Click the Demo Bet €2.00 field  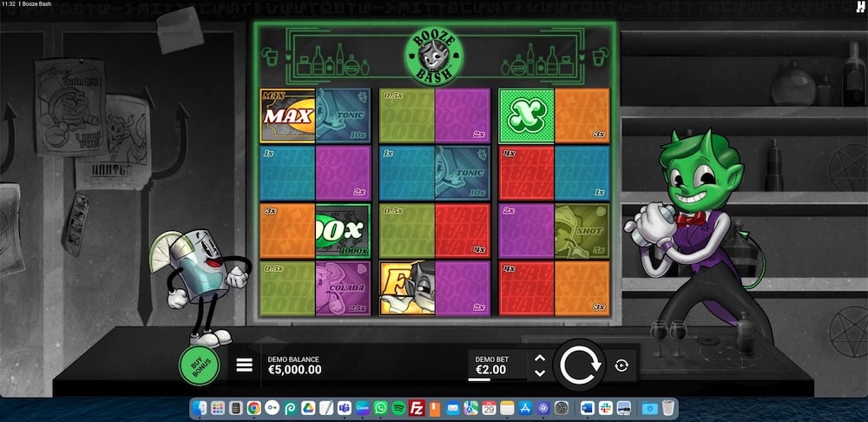point(497,366)
